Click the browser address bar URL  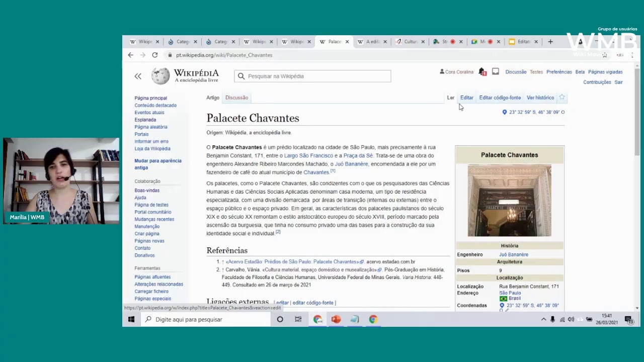coord(224,55)
